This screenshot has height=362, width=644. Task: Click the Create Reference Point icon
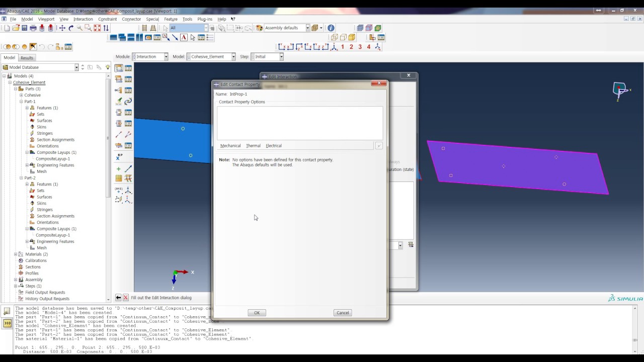pos(119,156)
